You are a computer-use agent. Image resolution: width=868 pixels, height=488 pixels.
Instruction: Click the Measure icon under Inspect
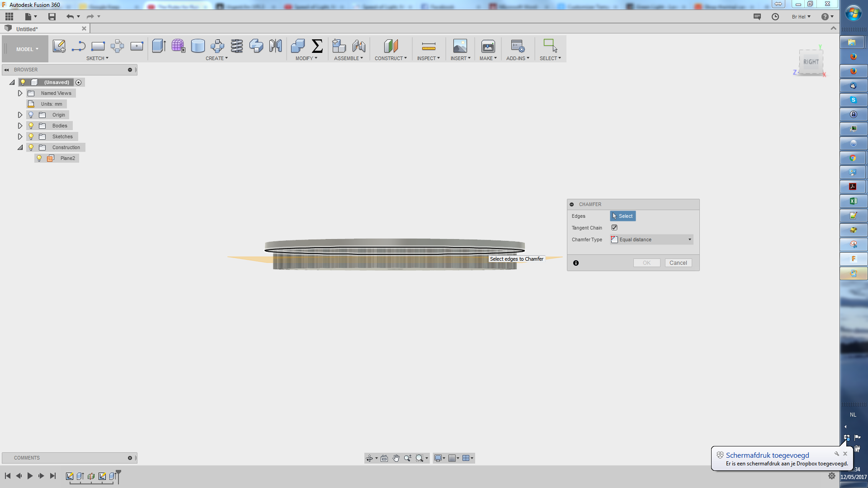pos(428,46)
